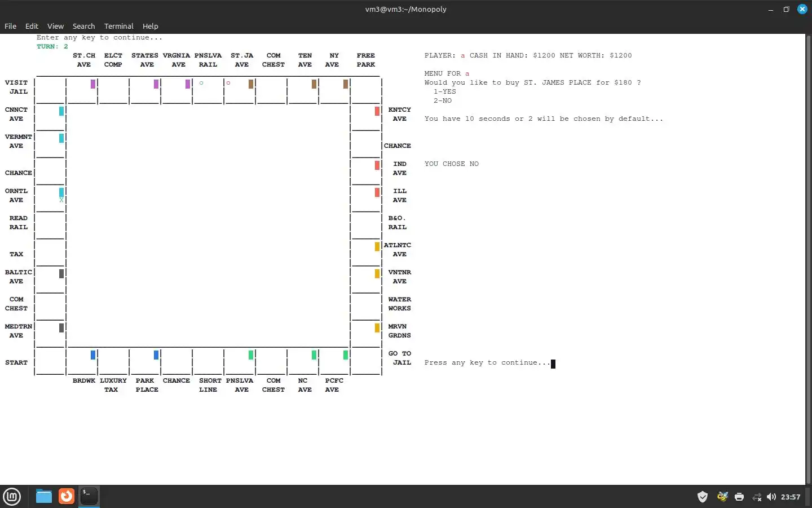
Task: Click blue marker on PARK PLACE square
Action: click(156, 355)
